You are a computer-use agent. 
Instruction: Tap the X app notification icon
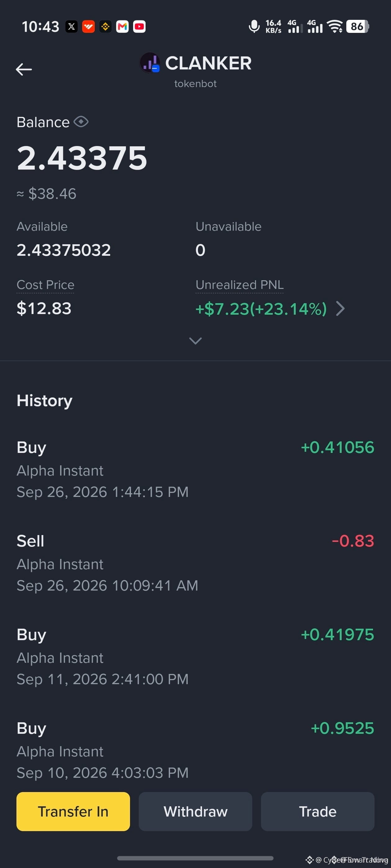point(71,26)
